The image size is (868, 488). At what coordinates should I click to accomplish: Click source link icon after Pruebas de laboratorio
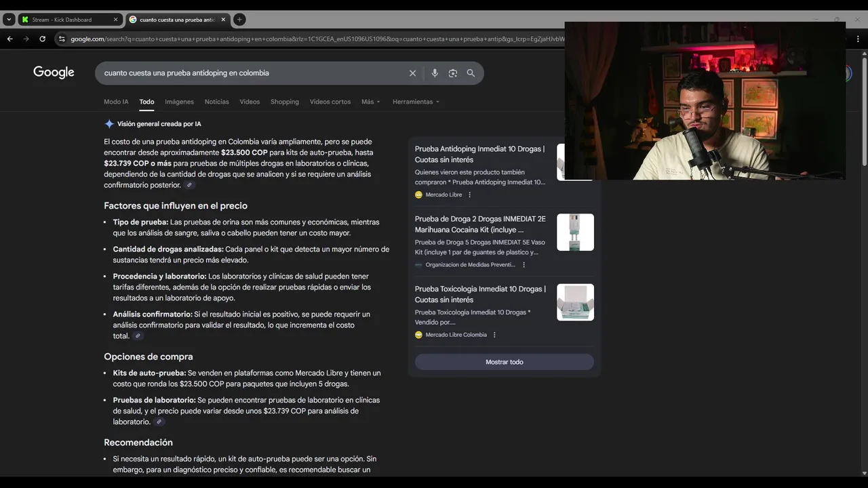[159, 422]
